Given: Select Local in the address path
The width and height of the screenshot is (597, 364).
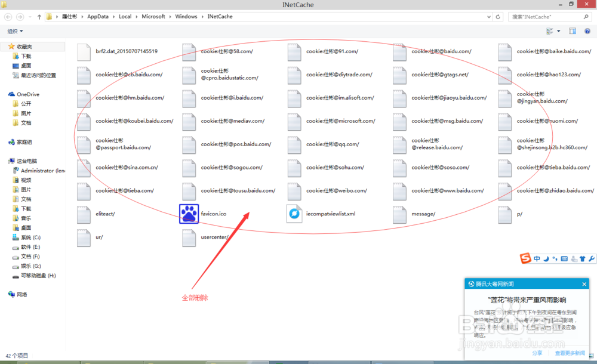Looking at the screenshot, I should [125, 17].
